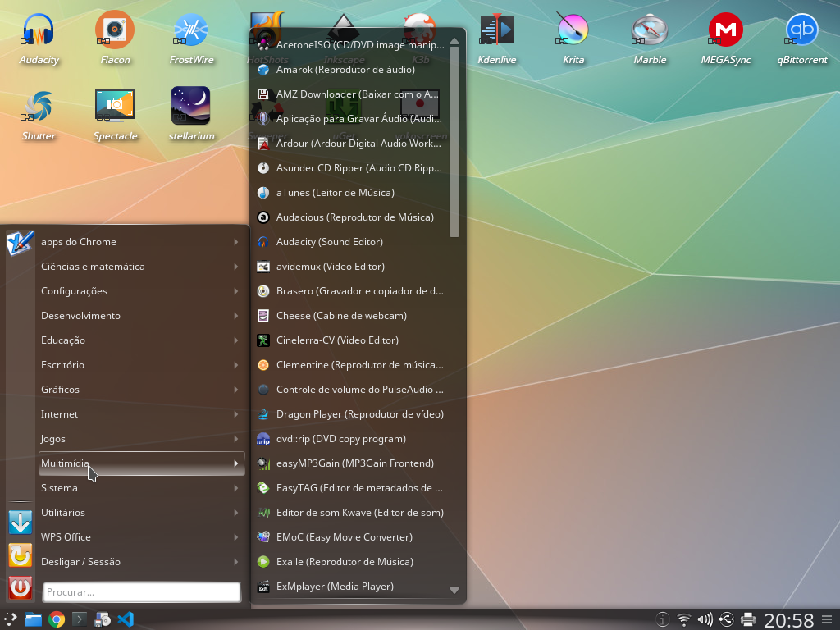This screenshot has height=630, width=840.
Task: Open the Utilitários category
Action: point(142,513)
